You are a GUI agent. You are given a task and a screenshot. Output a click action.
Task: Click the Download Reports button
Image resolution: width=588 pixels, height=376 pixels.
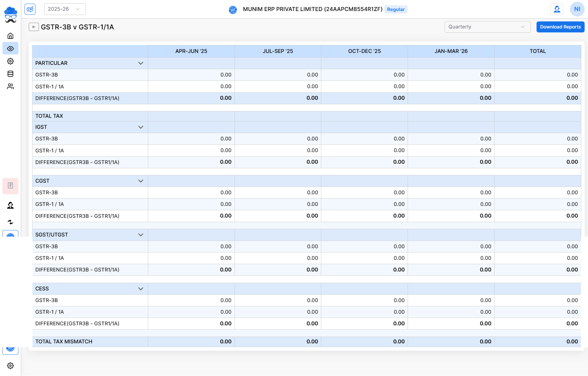click(x=560, y=27)
